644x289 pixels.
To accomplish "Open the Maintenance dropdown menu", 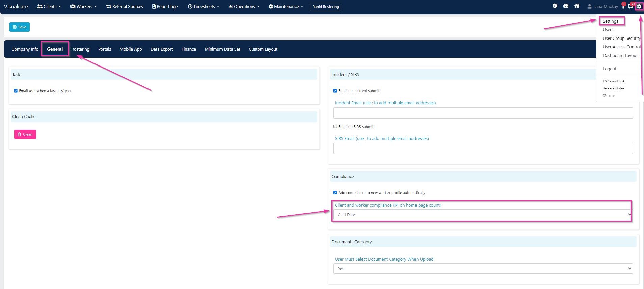I will 286,6.
